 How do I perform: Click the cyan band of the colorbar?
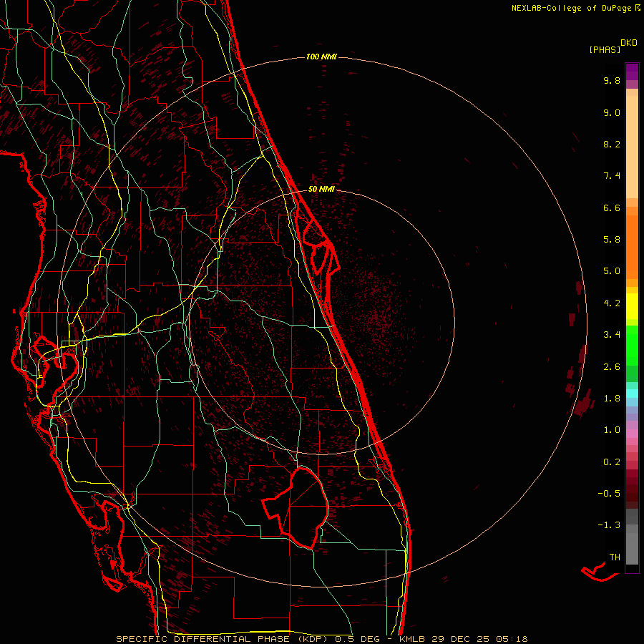[x=632, y=393]
